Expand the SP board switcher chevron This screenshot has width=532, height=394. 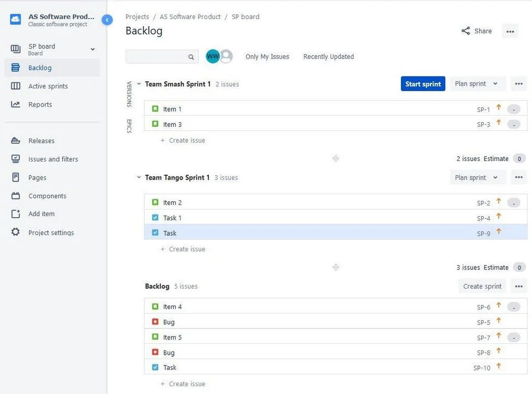coord(93,50)
